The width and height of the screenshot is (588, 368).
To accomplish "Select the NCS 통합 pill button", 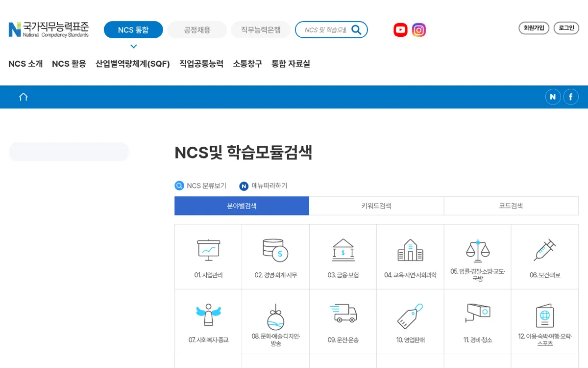I will pos(133,30).
